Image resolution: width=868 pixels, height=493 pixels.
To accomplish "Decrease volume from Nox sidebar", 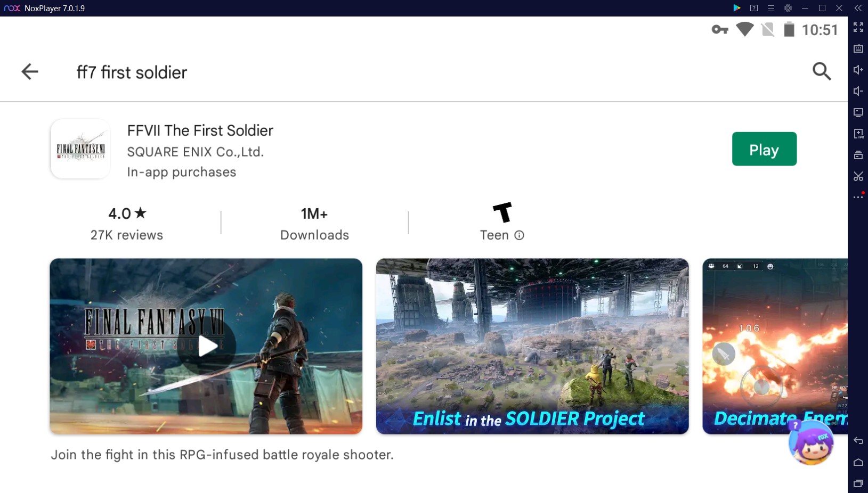I will pos(858,91).
